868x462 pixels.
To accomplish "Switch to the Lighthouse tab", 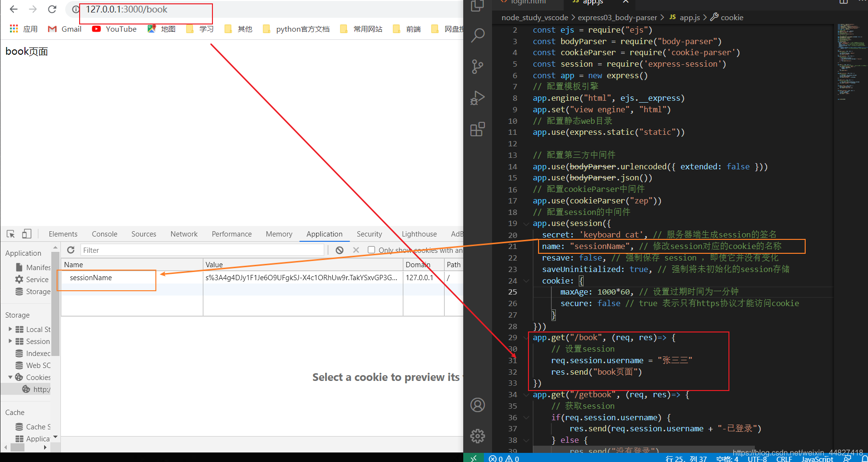I will 419,234.
